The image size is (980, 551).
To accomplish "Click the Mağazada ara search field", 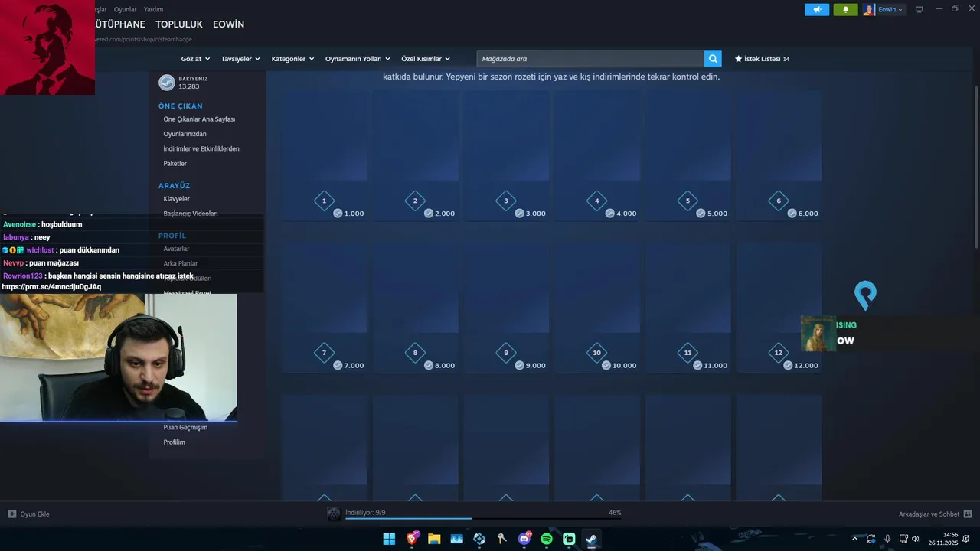I will pyautogui.click(x=590, y=59).
